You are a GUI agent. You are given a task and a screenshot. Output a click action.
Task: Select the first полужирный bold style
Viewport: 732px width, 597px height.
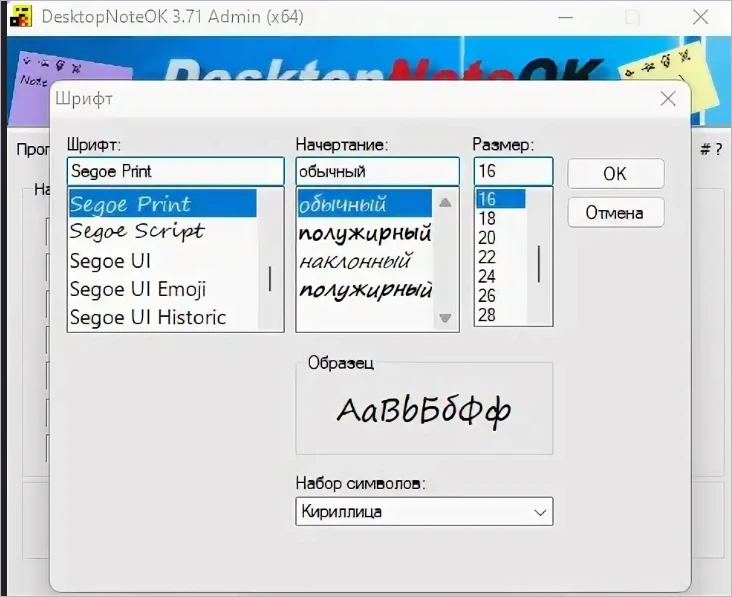(x=365, y=232)
